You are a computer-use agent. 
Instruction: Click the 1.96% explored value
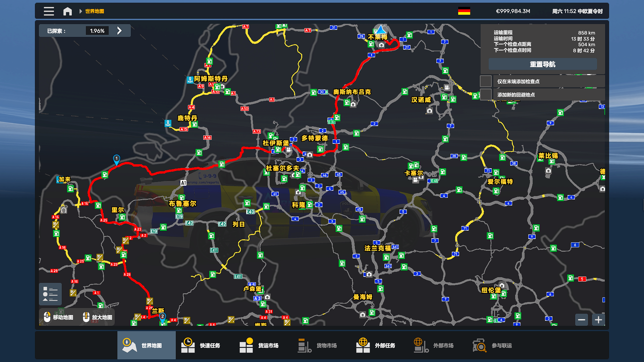click(x=97, y=31)
